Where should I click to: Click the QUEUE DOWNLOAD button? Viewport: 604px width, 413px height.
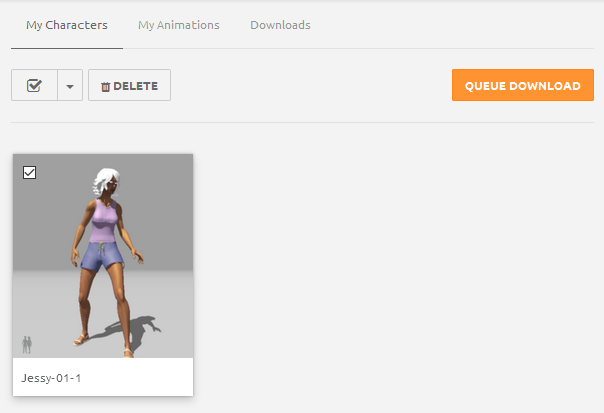pos(523,85)
